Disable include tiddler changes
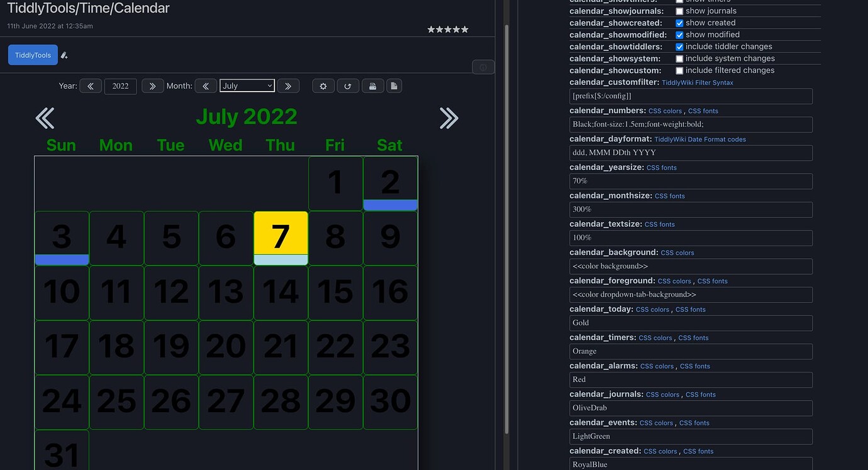The image size is (868, 470). tap(679, 46)
